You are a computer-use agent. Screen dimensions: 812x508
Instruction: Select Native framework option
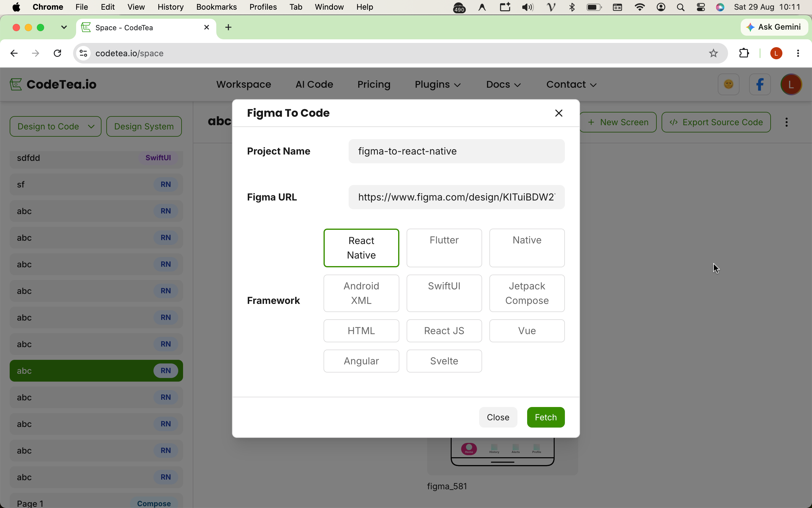(x=527, y=248)
